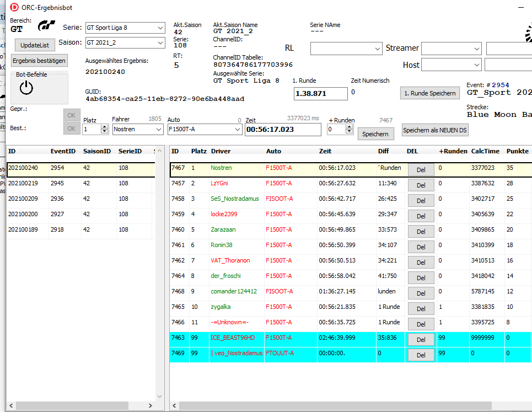
Task: Delete the LzYGni row with Del
Action: [421, 185]
